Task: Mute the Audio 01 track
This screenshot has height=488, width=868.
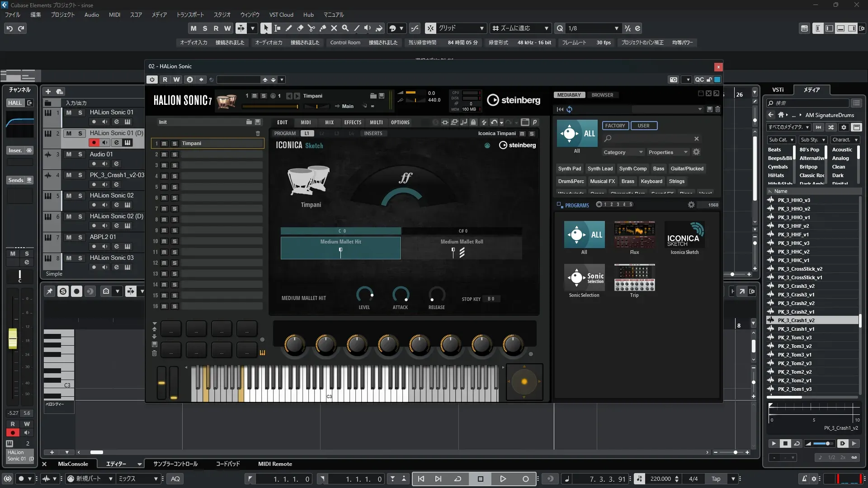Action: (x=69, y=154)
